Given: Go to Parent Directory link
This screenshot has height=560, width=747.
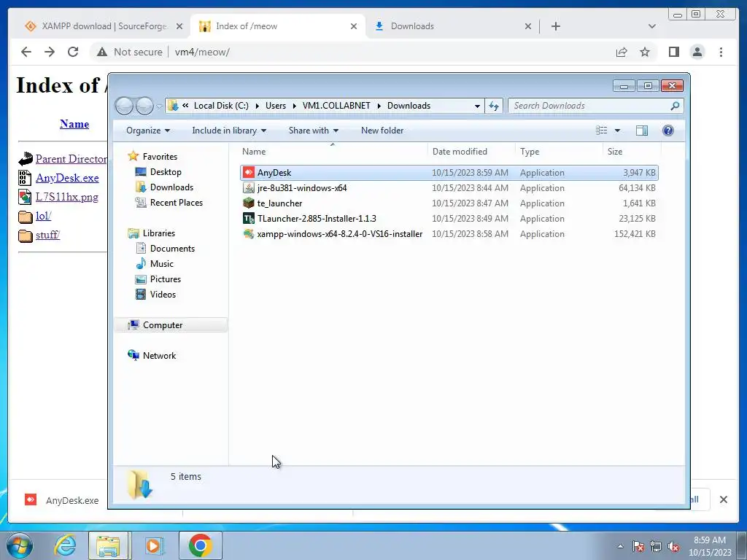Looking at the screenshot, I should (x=71, y=158).
